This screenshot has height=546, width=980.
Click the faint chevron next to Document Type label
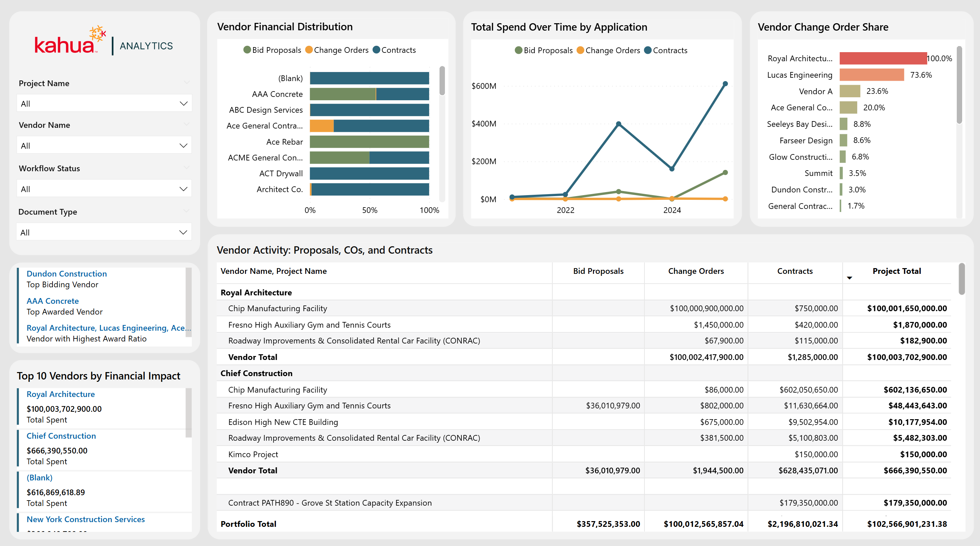[x=186, y=211]
